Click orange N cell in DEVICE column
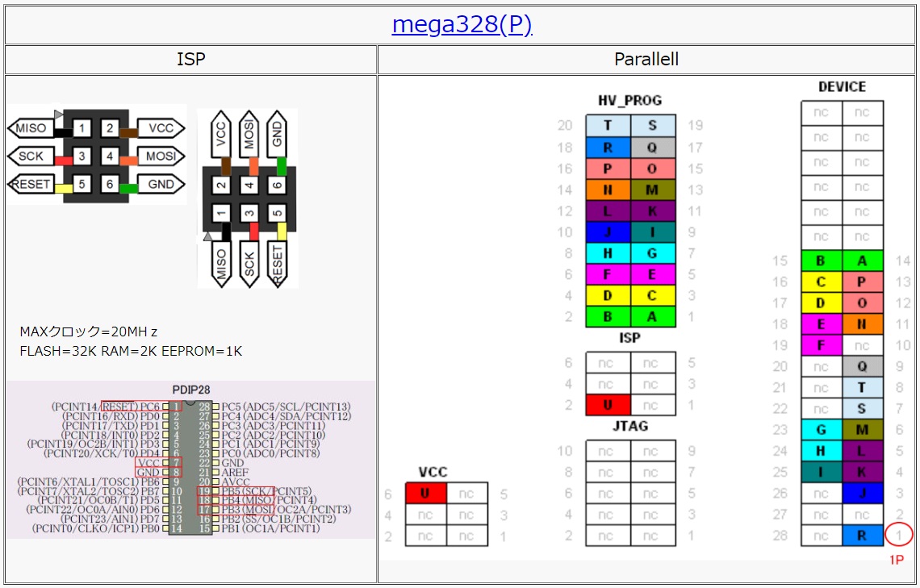 [x=863, y=324]
